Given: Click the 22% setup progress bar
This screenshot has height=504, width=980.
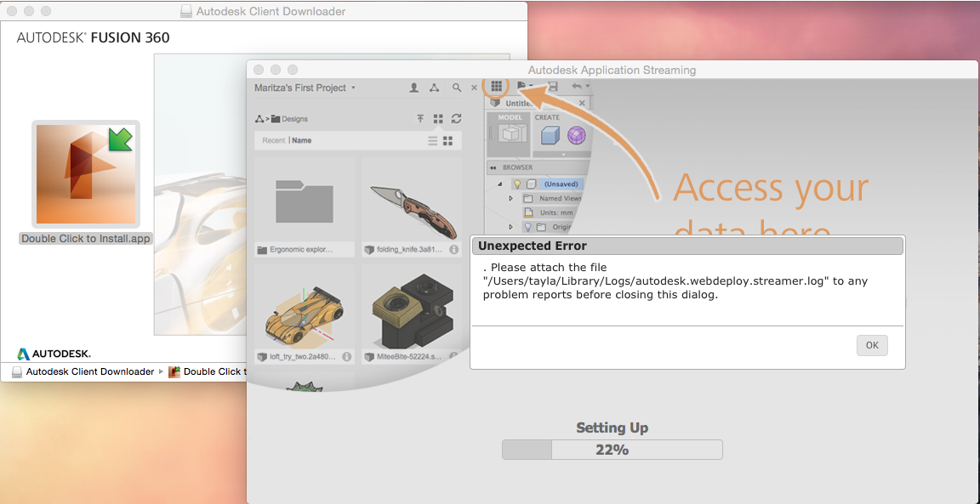Looking at the screenshot, I should 612,449.
